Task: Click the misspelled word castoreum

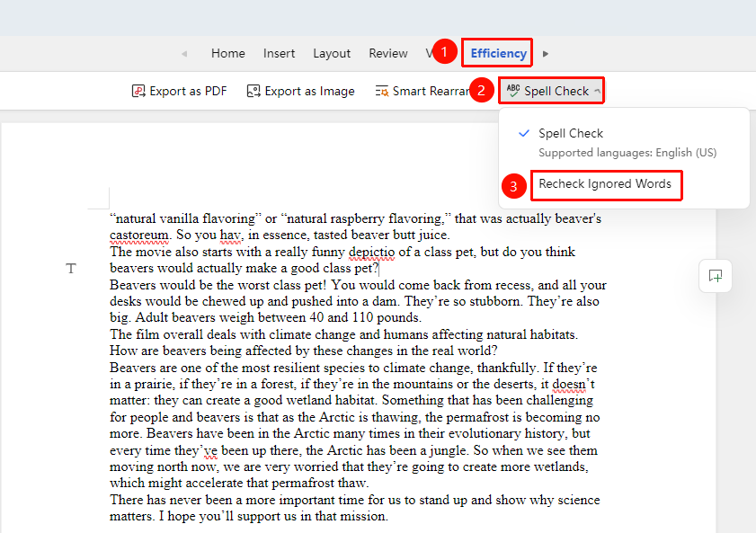Action: [139, 235]
